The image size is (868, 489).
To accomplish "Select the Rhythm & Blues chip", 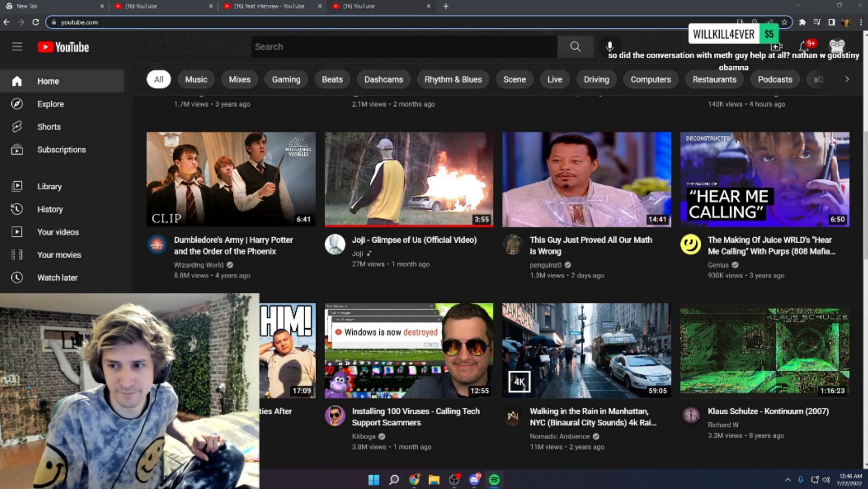I will 453,80.
